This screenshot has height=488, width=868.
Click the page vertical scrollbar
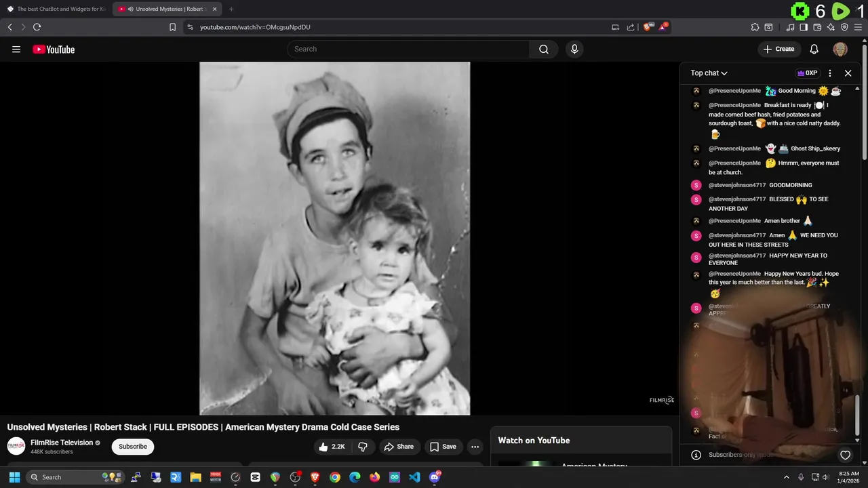click(x=865, y=102)
